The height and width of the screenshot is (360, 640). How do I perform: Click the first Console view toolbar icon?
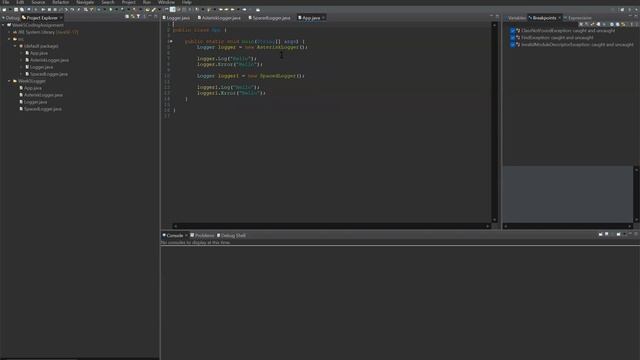(600, 234)
